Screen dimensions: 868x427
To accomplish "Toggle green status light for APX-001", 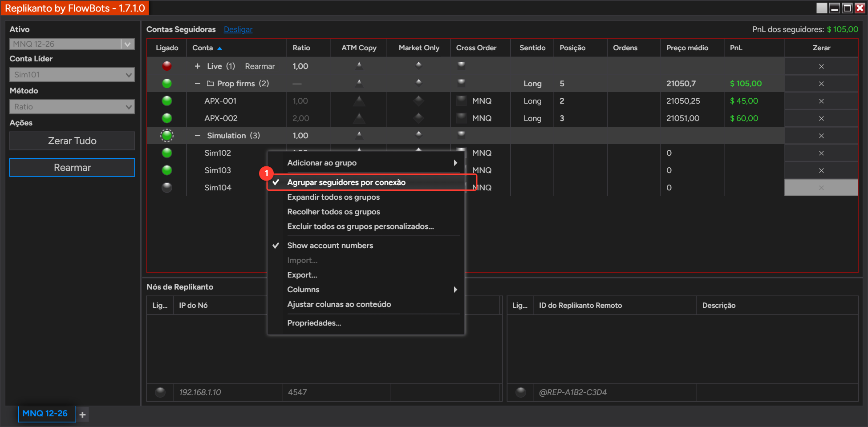I will pos(167,101).
